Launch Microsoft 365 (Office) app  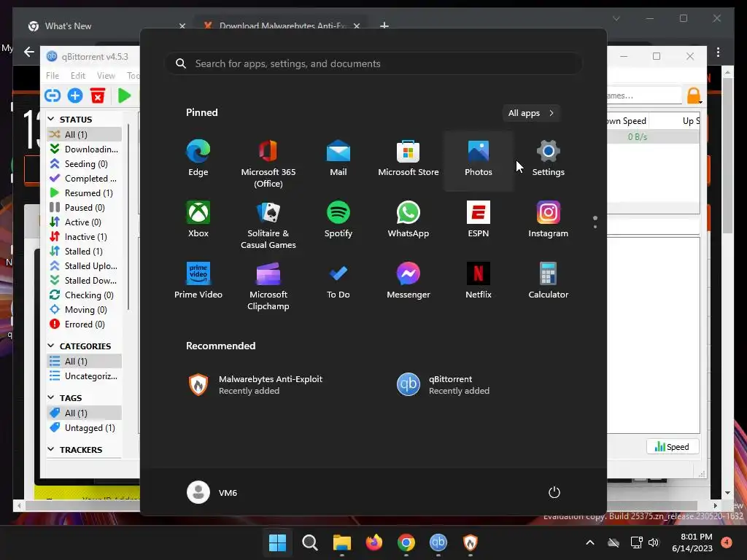pyautogui.click(x=268, y=163)
